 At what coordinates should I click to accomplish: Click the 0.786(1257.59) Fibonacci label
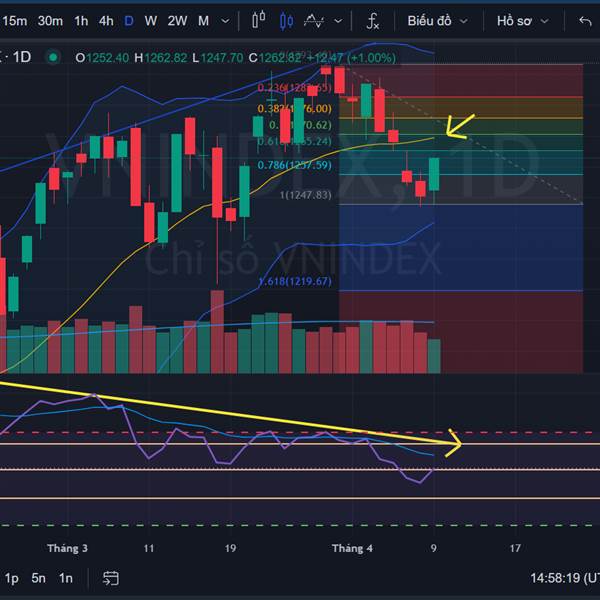(x=295, y=165)
